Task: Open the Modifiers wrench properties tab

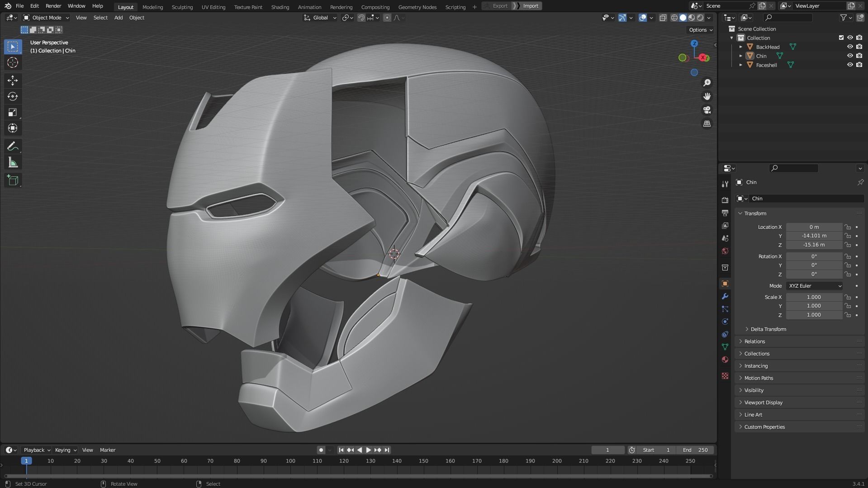Action: [725, 296]
